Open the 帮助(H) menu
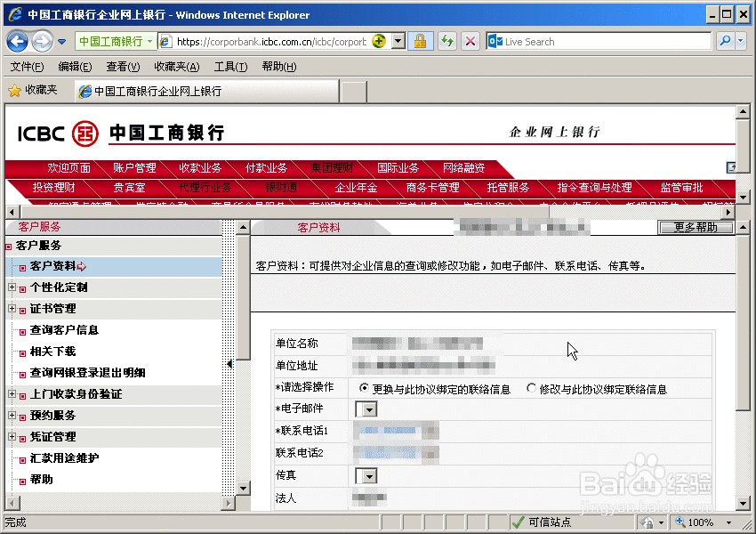Screen dimensions: 756x534 [x=279, y=67]
